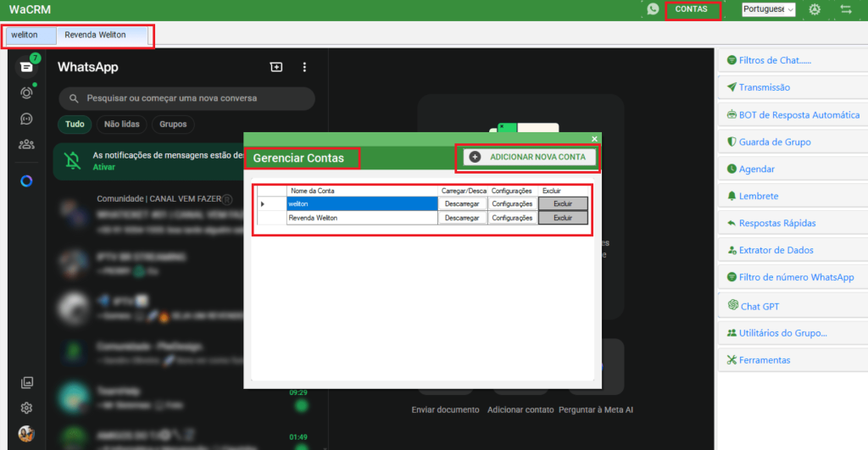
Task: Click the WaCRM settings gear in top bar
Action: [815, 9]
